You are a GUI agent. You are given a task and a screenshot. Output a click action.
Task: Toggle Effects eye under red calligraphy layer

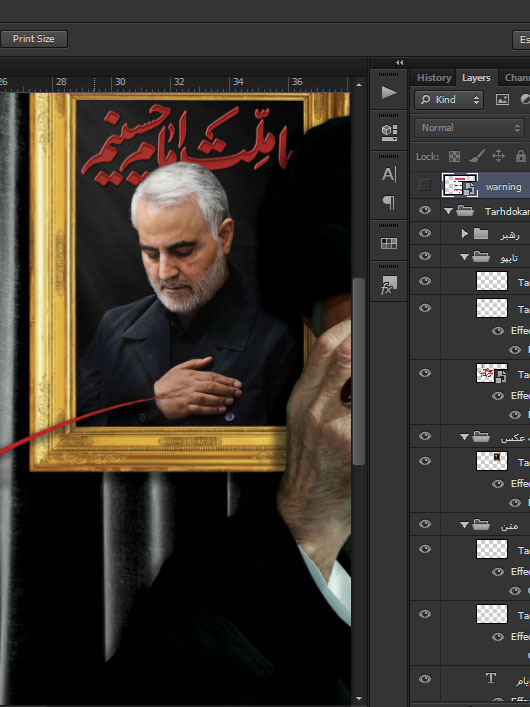tap(498, 396)
